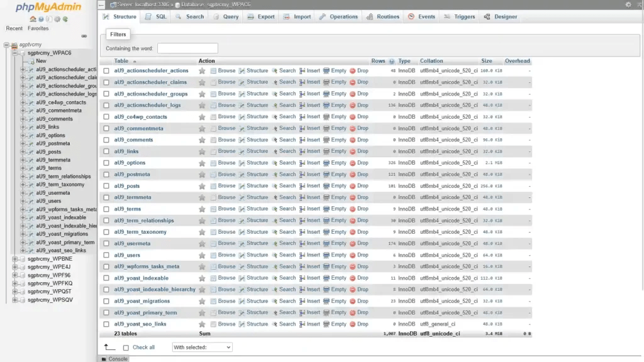Expand the sgptvcmy_WPQ5T database node

(x=14, y=292)
